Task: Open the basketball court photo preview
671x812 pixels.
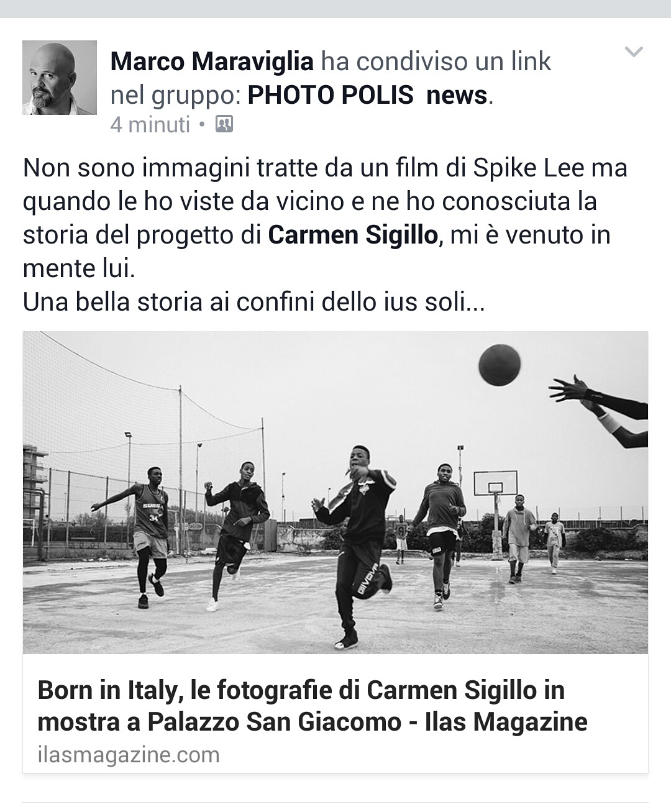Action: click(x=335, y=492)
